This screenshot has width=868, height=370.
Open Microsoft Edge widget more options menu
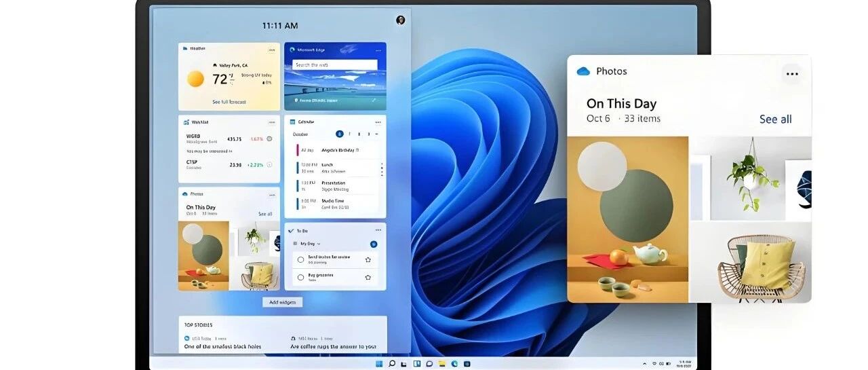tap(378, 50)
